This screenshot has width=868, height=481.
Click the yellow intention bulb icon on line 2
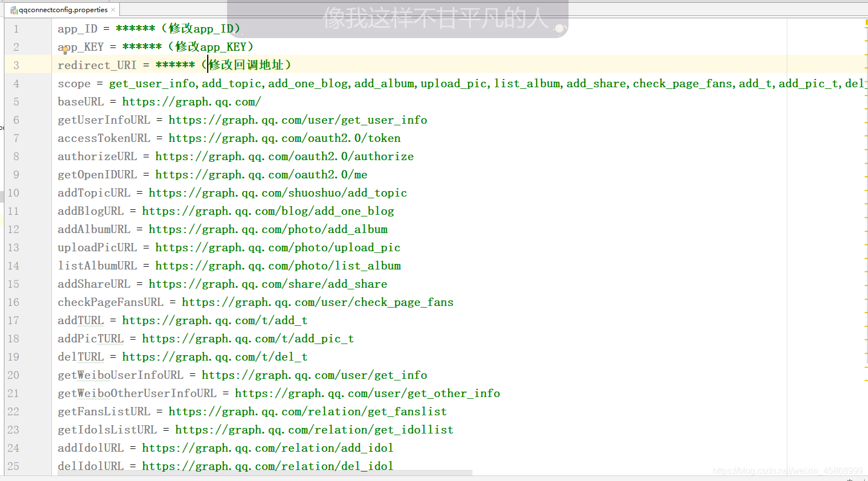tap(65, 50)
